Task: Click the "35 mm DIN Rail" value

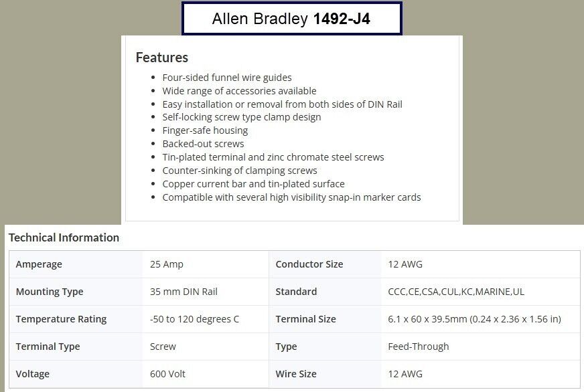Action: [184, 292]
